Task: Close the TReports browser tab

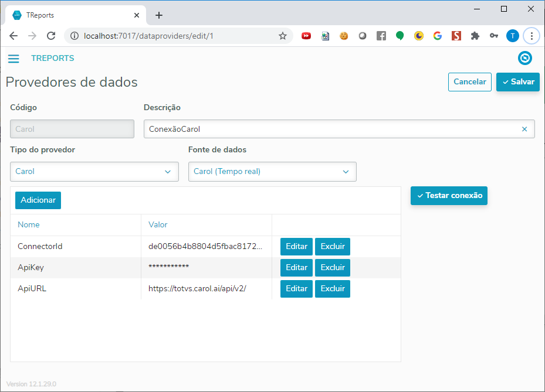Action: (x=137, y=15)
